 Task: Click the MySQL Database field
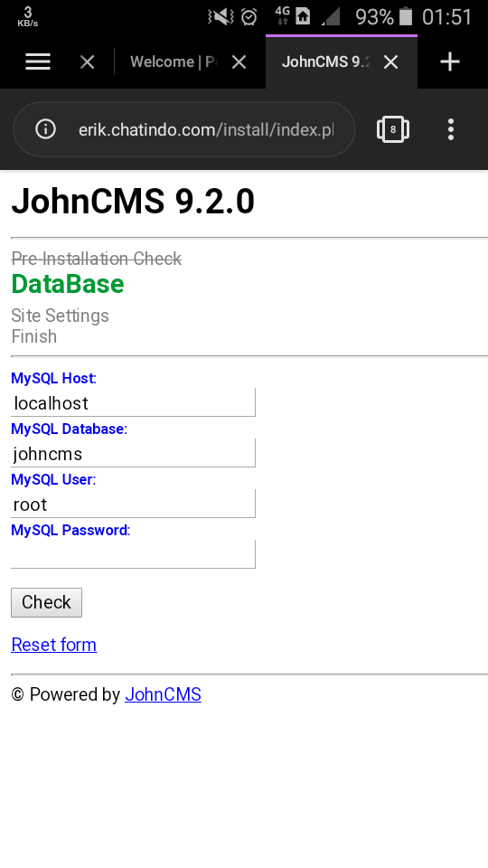click(134, 453)
